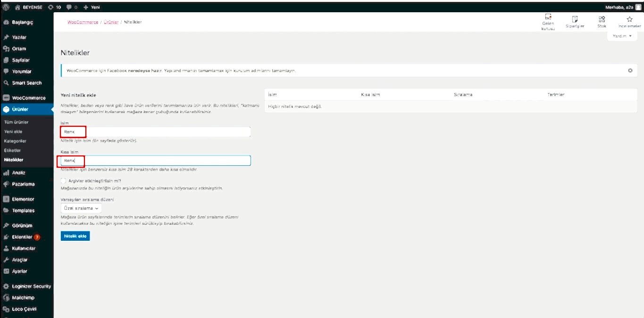Viewport: 644px width, 318px height.
Task: Select the Ürünler sidebar menu
Action: coord(27,109)
